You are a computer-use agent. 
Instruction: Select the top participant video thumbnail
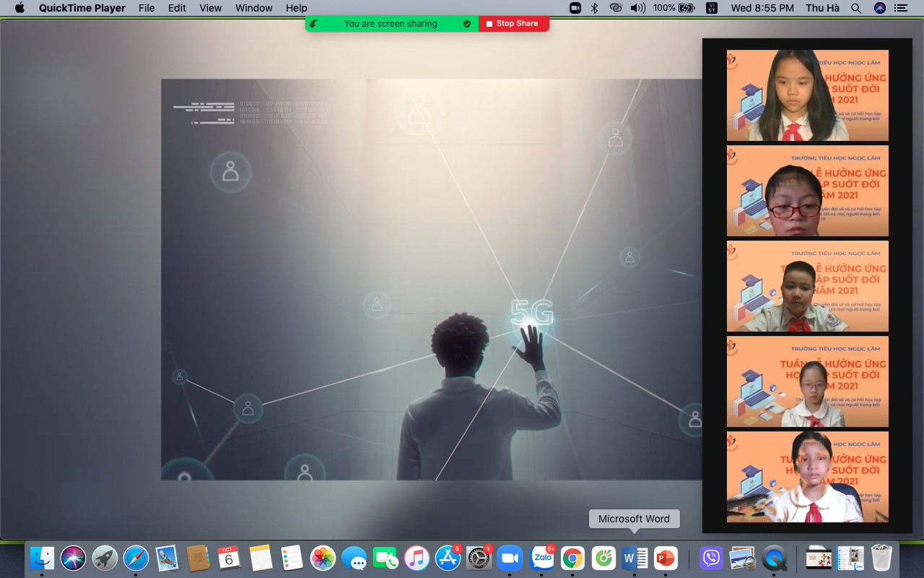coord(807,95)
